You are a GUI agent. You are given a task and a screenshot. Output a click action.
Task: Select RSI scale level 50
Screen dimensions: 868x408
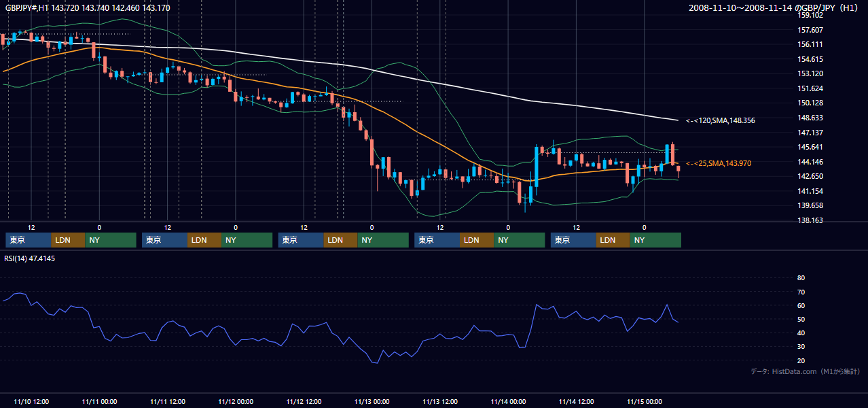801,319
